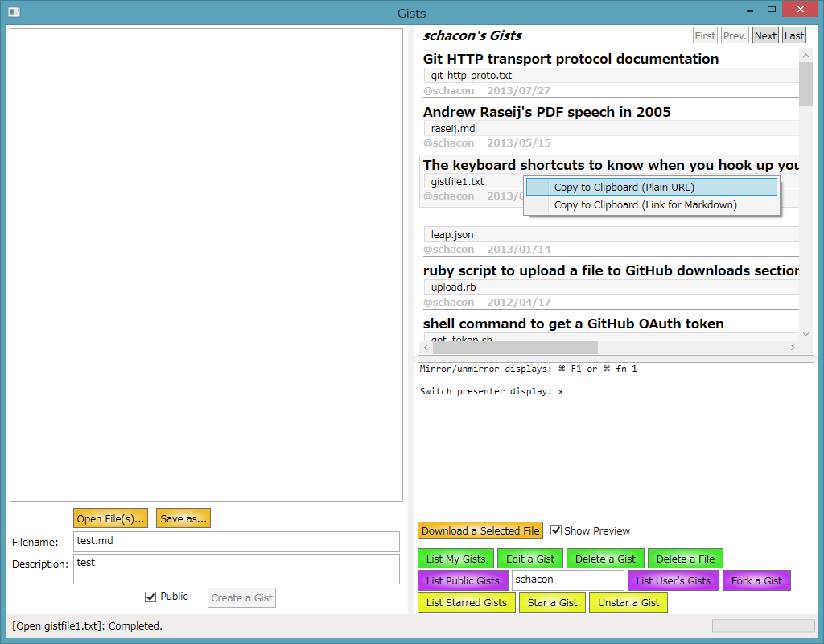The width and height of the screenshot is (824, 644).
Task: Click the Edit a Gist button
Action: pyautogui.click(x=530, y=559)
